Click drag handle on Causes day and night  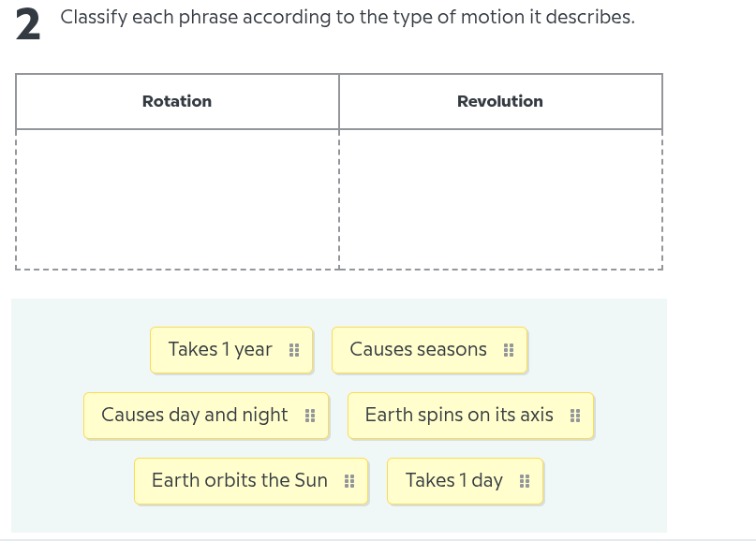click(310, 416)
